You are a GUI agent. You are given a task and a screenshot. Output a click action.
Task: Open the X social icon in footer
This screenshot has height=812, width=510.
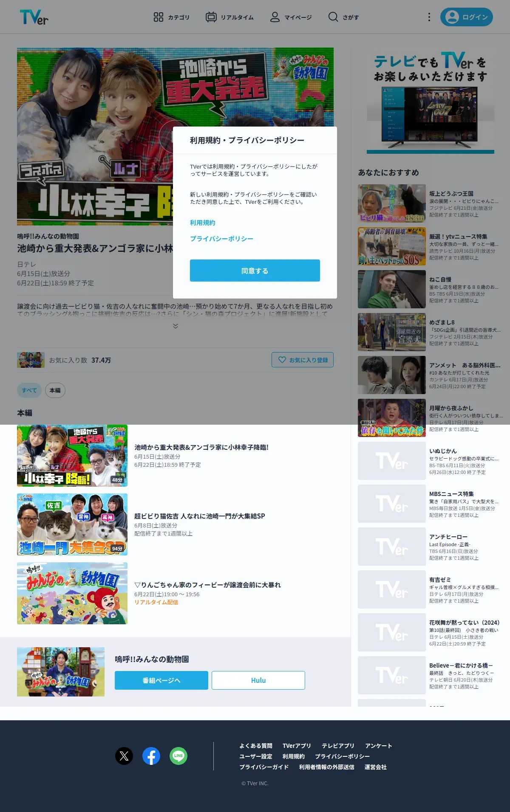click(x=124, y=756)
